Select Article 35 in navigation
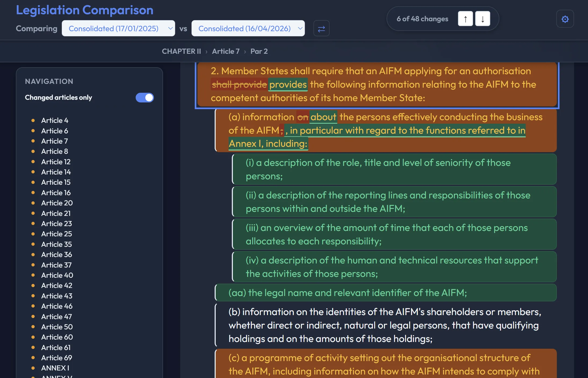This screenshot has width=588, height=378. pos(56,244)
